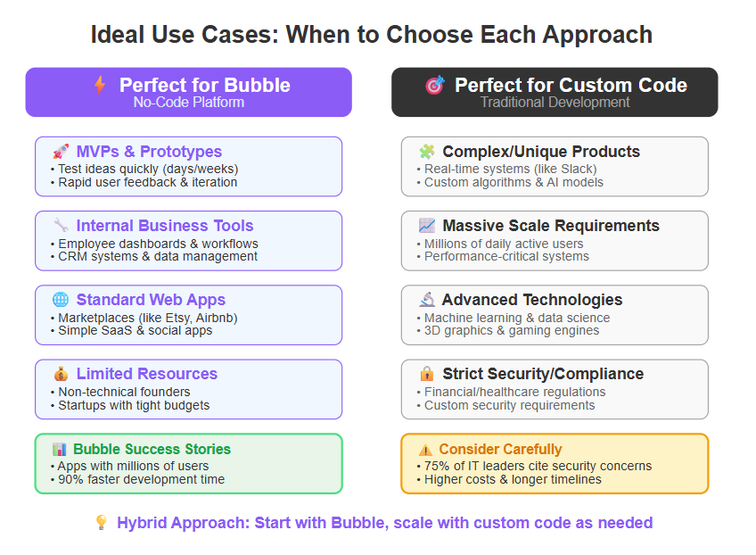756x555 pixels.
Task: Click the Hybrid Approach footer text
Action: coord(385,523)
